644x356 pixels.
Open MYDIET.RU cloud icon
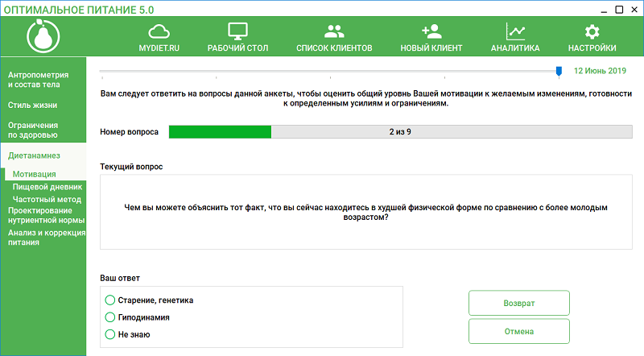(x=159, y=32)
